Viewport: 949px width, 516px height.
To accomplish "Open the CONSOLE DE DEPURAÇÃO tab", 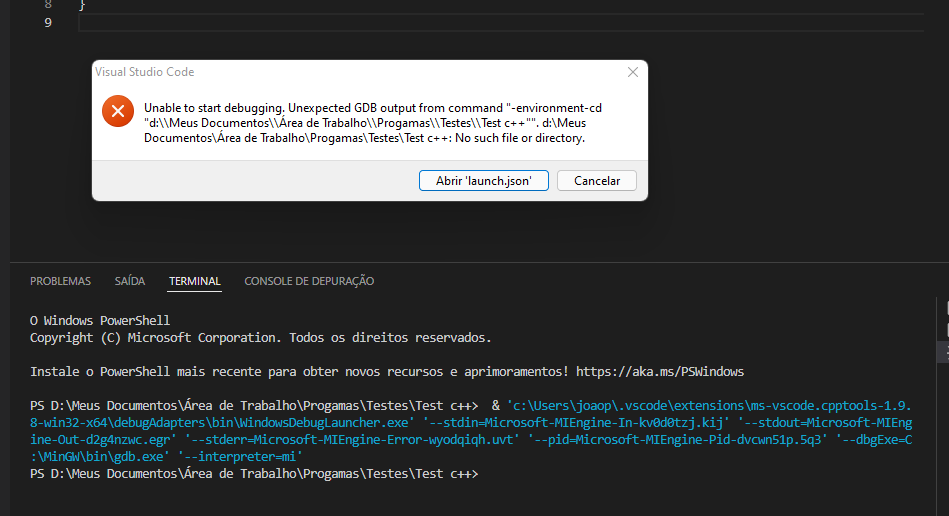I will [309, 281].
